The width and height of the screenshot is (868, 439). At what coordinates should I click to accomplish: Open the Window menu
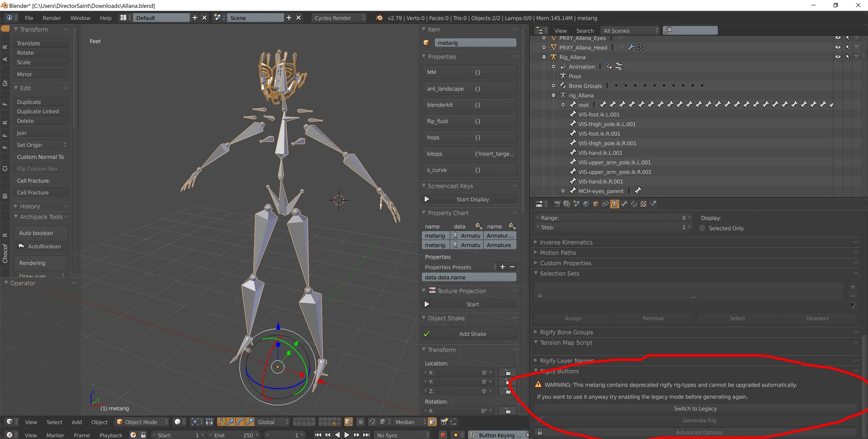[80, 18]
